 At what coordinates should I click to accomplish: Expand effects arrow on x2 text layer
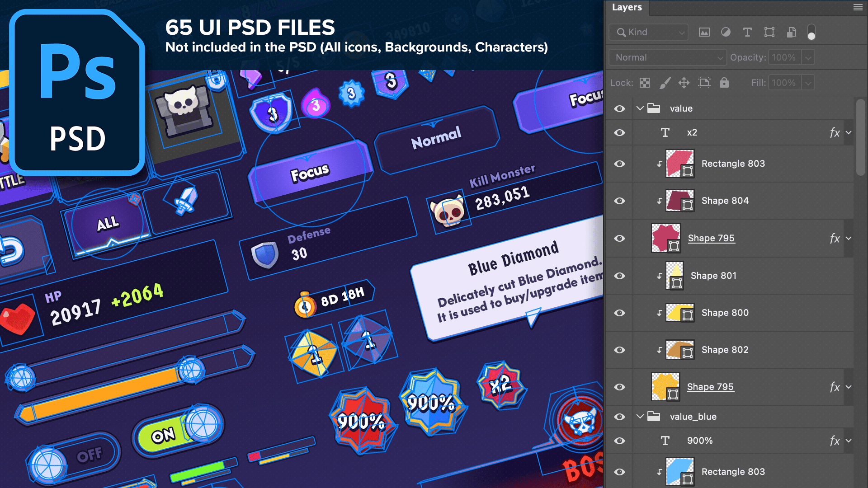point(849,132)
